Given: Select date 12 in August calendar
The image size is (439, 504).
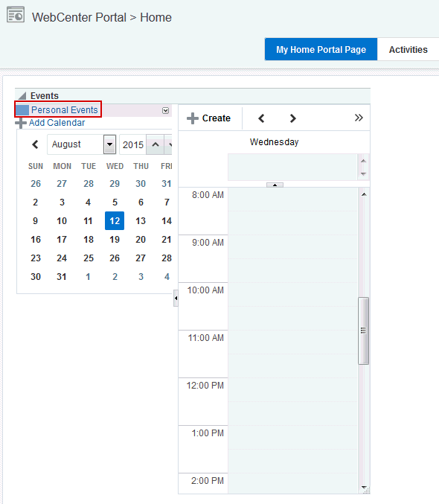Looking at the screenshot, I should coord(115,221).
